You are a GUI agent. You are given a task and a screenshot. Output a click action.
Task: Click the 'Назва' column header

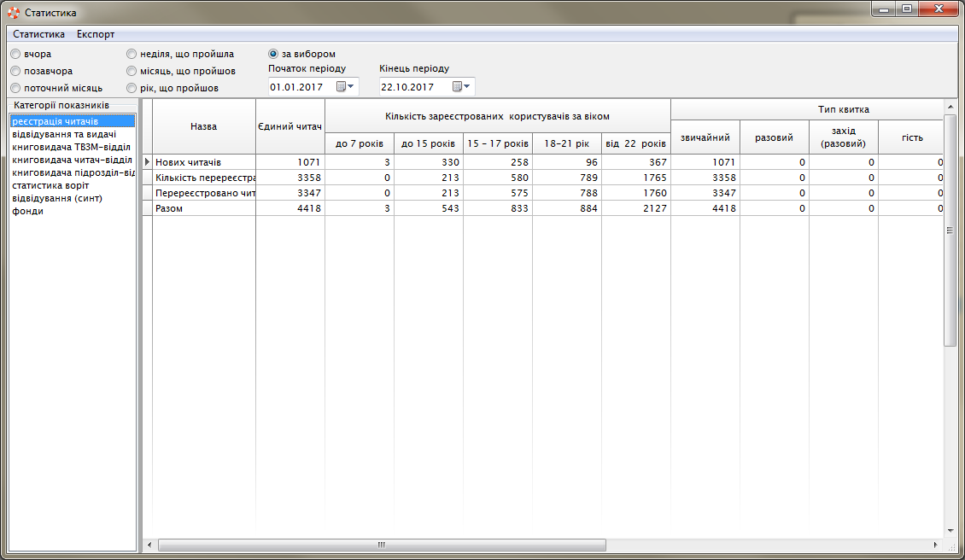(x=203, y=126)
